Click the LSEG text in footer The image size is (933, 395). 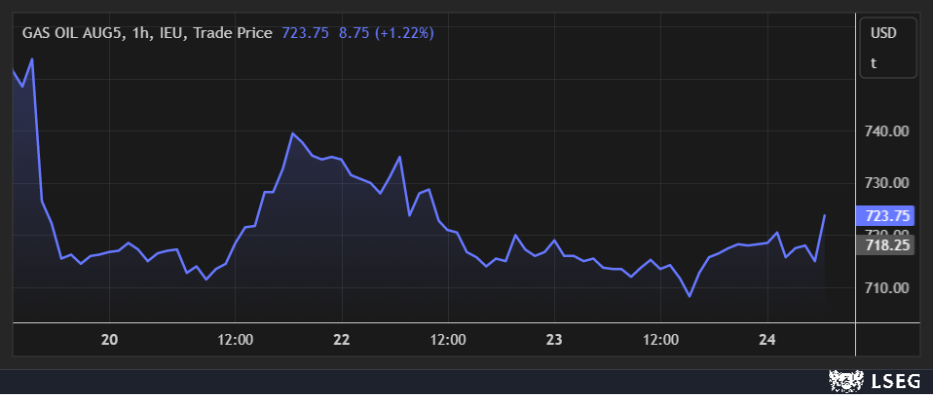(896, 381)
